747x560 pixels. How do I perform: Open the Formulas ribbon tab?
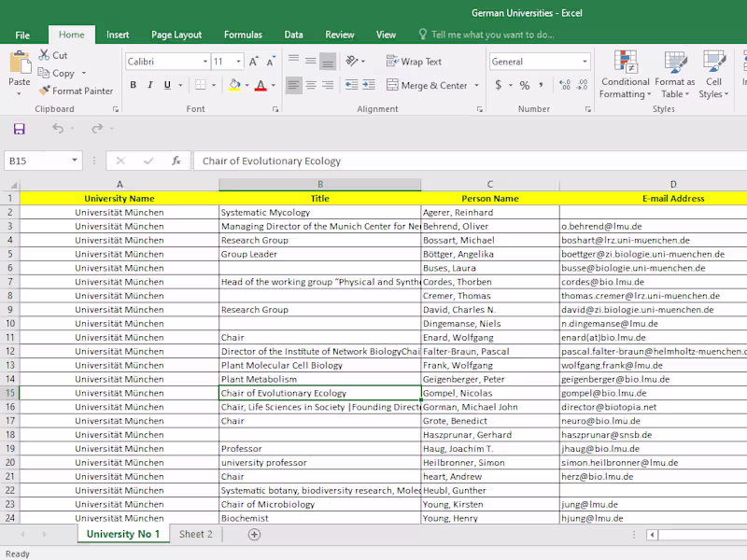pos(243,35)
